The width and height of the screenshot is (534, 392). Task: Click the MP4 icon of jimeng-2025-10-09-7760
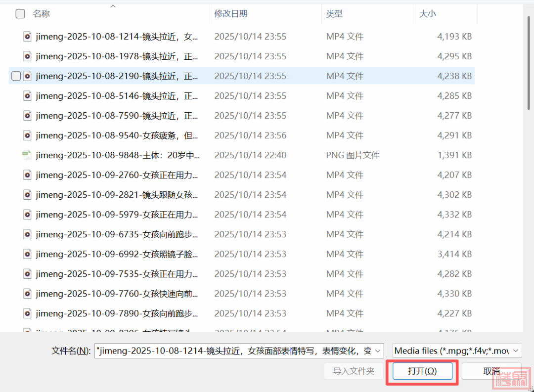coord(28,294)
